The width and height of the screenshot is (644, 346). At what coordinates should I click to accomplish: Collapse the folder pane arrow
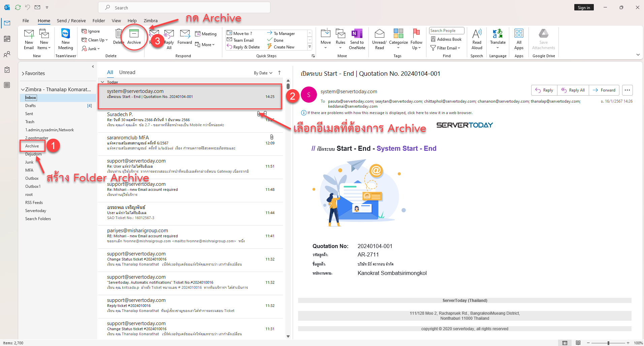tap(93, 67)
